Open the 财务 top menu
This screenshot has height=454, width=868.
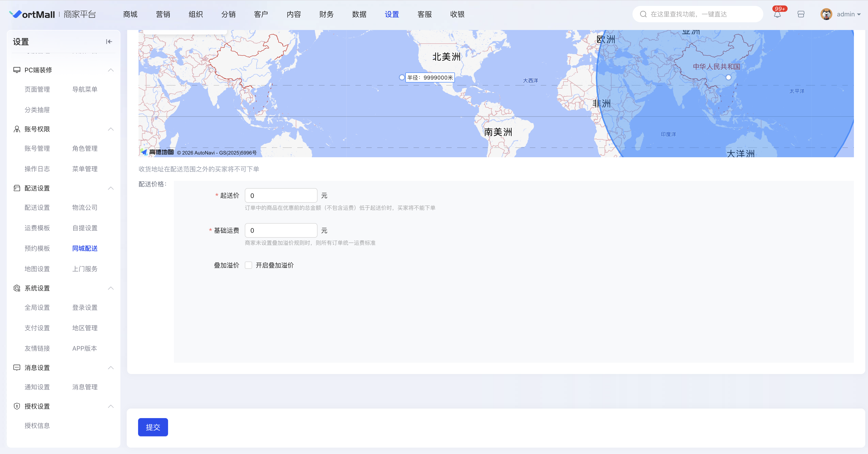(326, 14)
